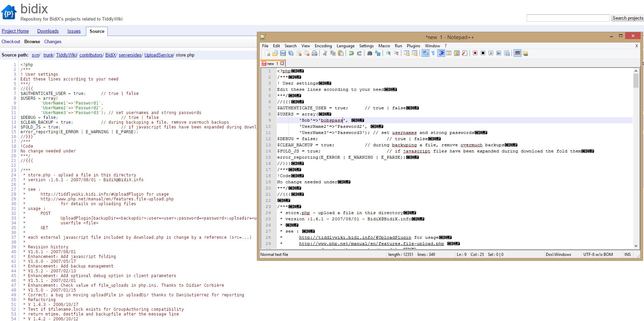Open a file with Notepad++ toolbar
Screen dimensions: 644x321
click(275, 53)
